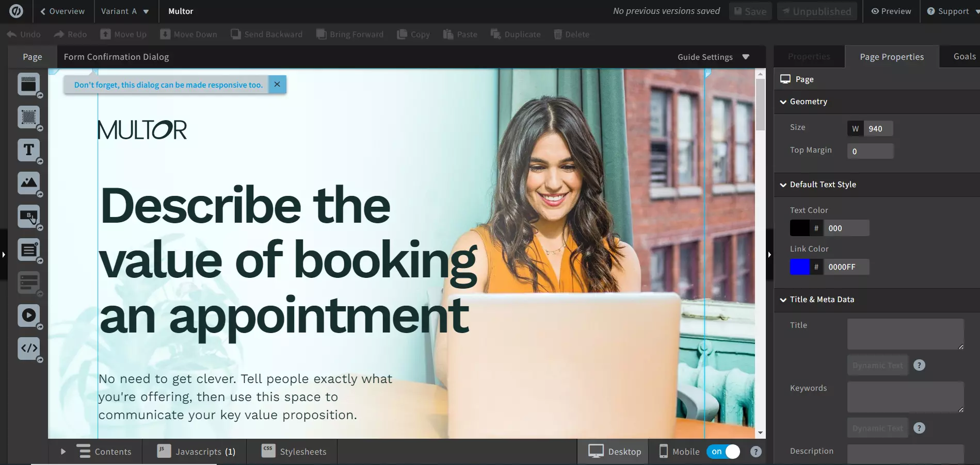Select the Button element tool
This screenshot has width=980, height=465.
click(x=29, y=216)
